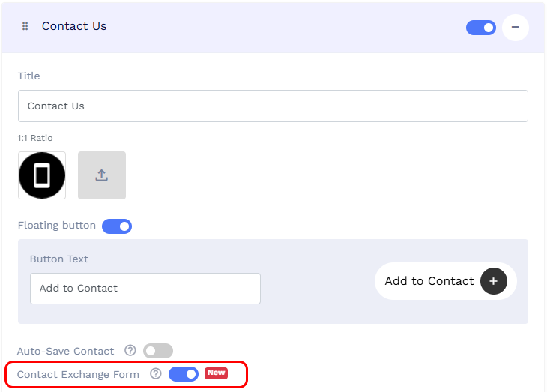Click the red New badge

(216, 373)
